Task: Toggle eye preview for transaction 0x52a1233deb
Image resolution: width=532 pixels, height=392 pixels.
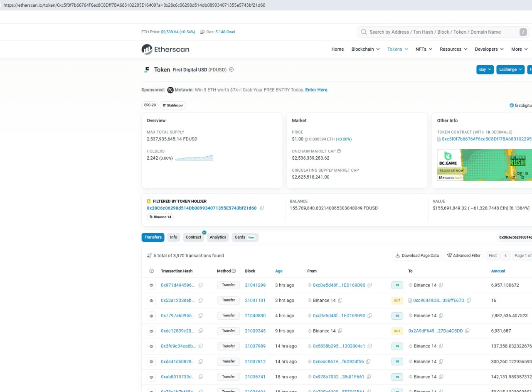Action: (x=151, y=300)
